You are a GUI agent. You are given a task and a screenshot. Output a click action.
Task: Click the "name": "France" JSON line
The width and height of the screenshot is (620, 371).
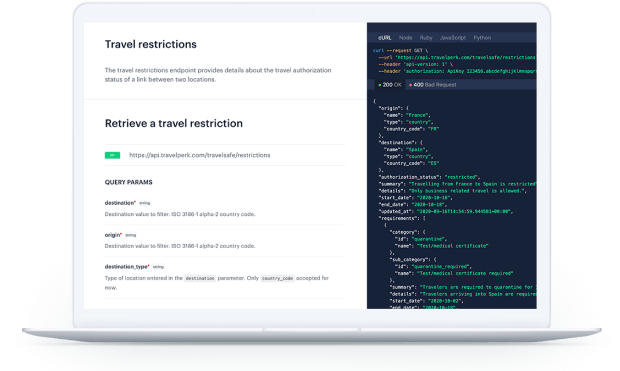(x=407, y=115)
